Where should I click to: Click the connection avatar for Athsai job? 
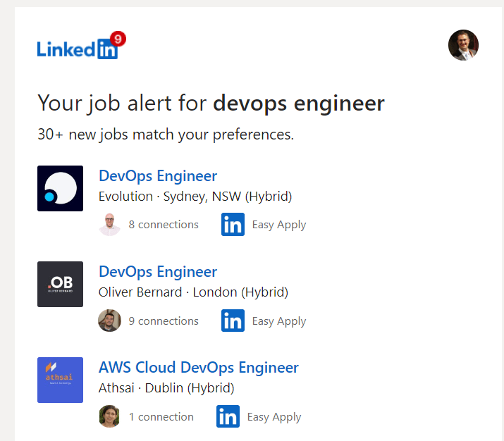(x=109, y=416)
